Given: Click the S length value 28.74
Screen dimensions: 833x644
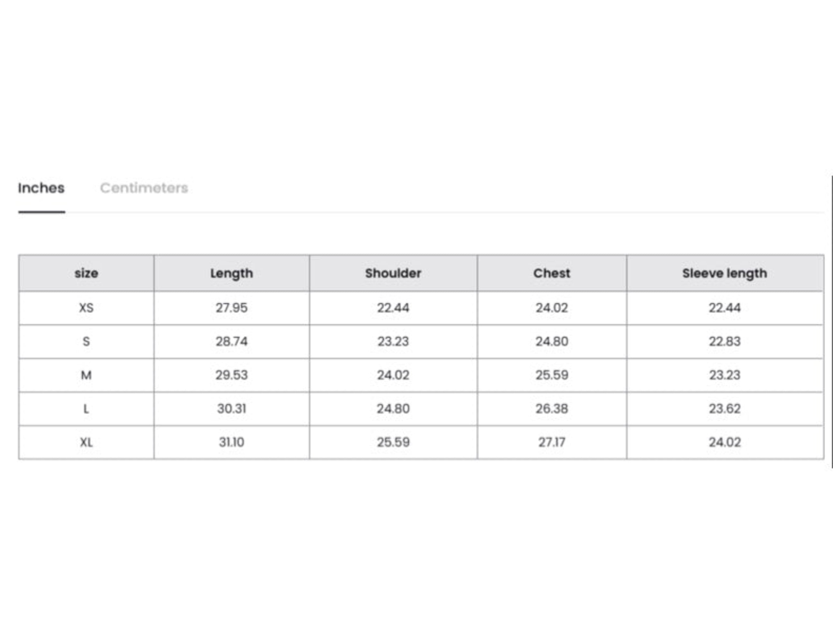Looking at the screenshot, I should click(x=231, y=341).
